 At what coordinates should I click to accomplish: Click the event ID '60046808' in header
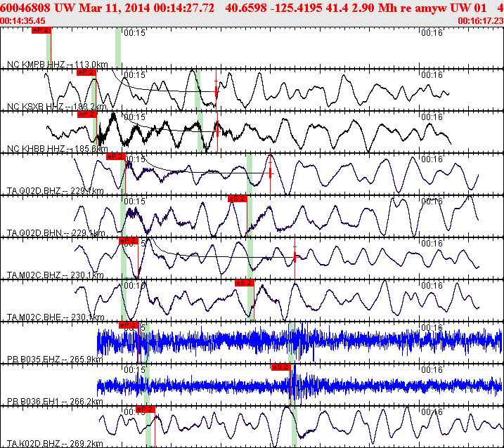(25, 8)
